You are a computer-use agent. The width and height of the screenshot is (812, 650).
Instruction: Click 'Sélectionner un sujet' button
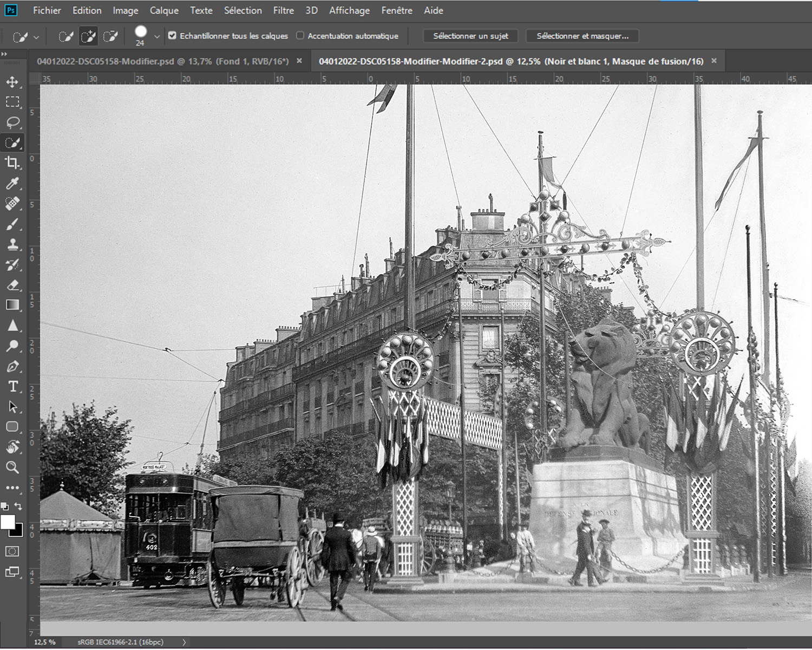tap(470, 36)
